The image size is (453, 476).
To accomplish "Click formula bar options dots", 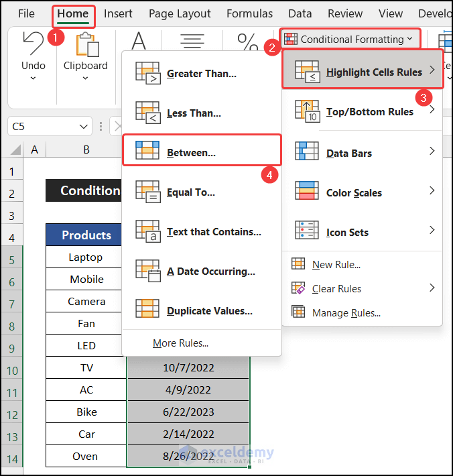I will (101, 126).
